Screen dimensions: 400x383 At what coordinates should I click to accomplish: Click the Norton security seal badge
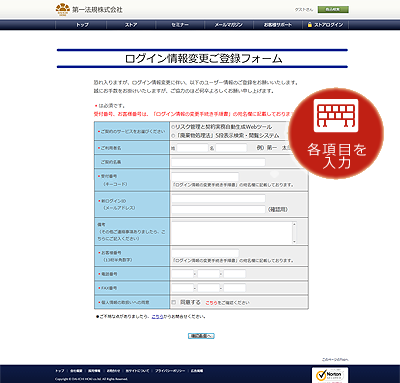pyautogui.click(x=330, y=375)
